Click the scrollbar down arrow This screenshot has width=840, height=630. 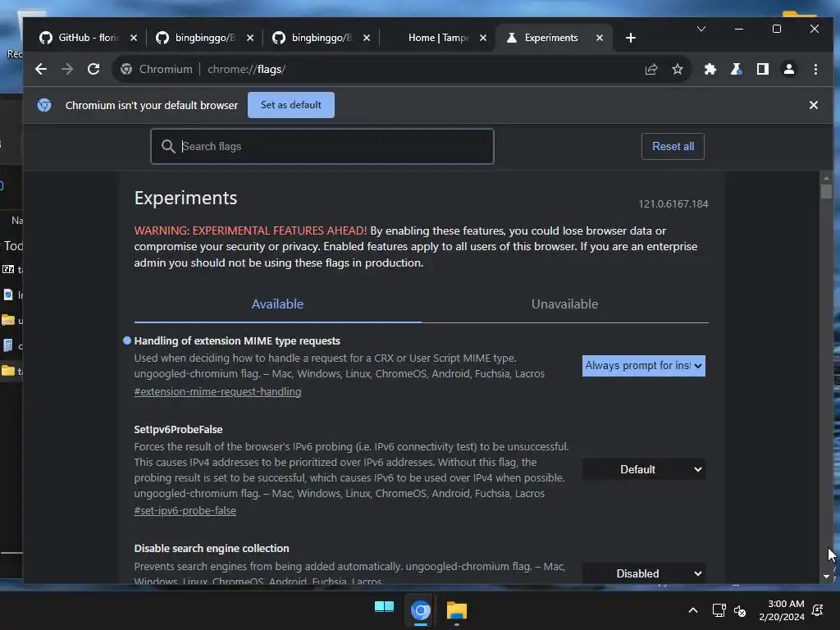coord(826,577)
